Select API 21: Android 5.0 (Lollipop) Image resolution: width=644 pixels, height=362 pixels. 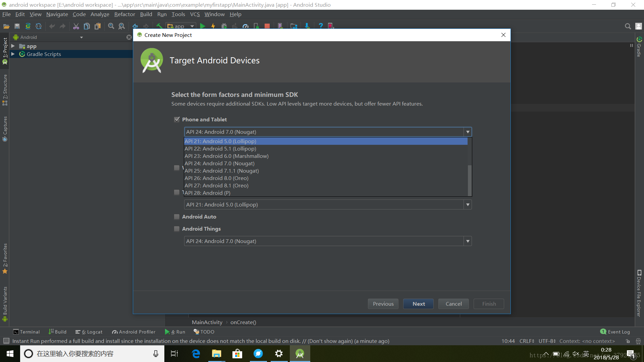[326, 141]
